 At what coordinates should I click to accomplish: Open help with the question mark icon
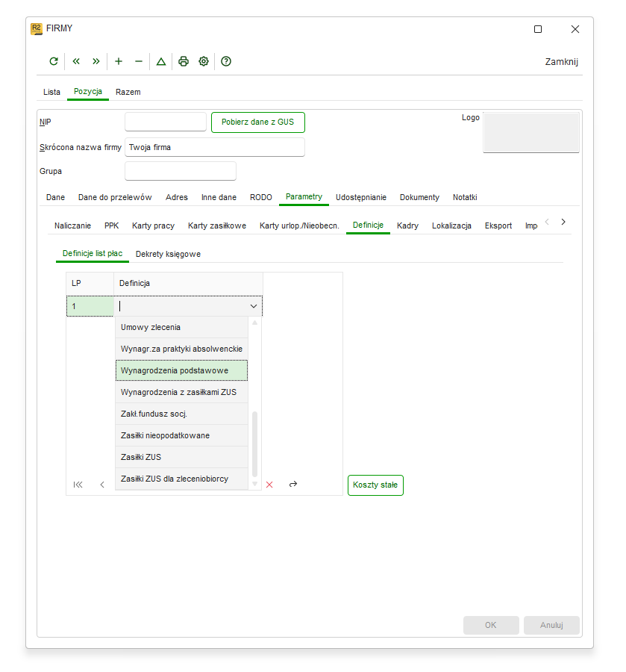pyautogui.click(x=226, y=61)
